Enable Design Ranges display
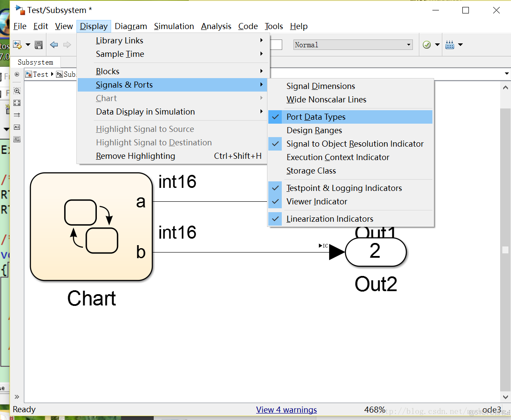This screenshot has height=420, width=511. pos(350,131)
